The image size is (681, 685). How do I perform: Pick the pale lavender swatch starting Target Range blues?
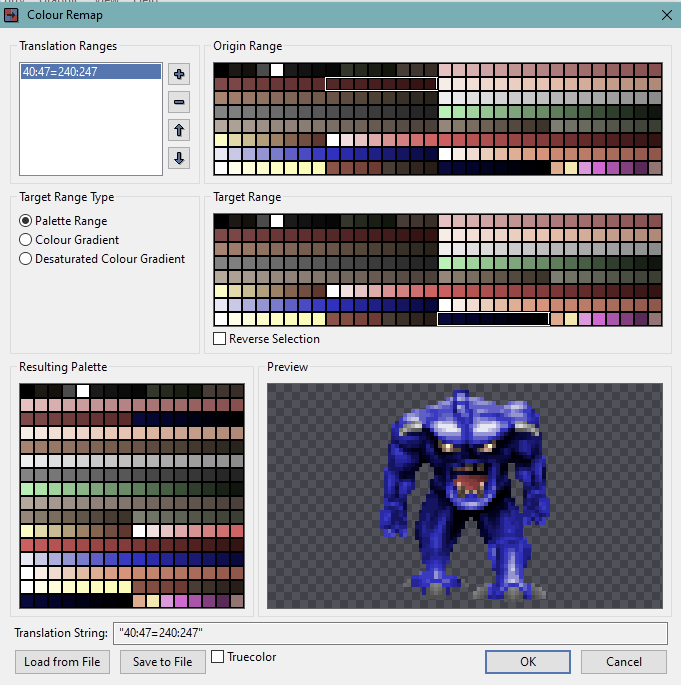click(x=221, y=305)
